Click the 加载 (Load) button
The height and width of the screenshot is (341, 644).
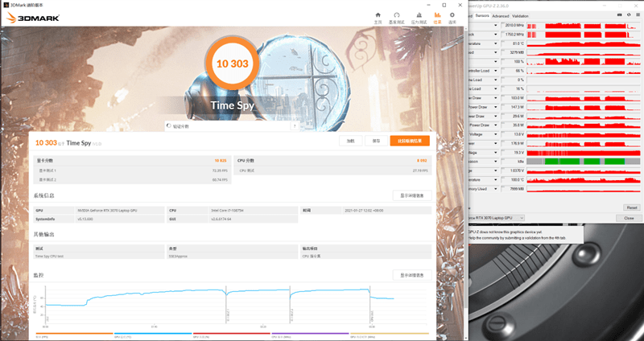350,141
